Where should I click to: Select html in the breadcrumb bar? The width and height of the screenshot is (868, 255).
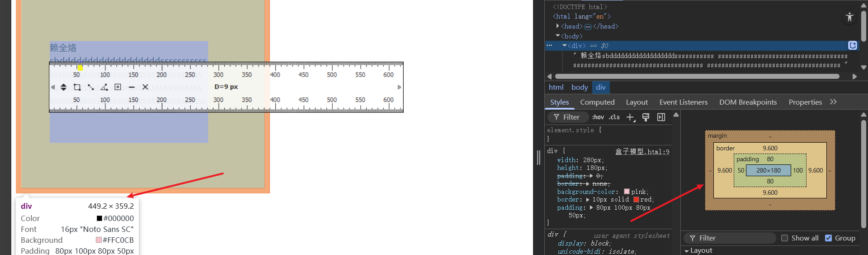tap(556, 87)
